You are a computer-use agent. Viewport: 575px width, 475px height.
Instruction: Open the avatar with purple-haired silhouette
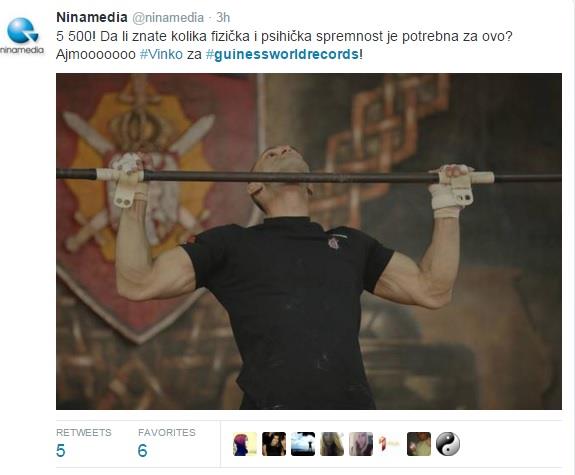245,444
